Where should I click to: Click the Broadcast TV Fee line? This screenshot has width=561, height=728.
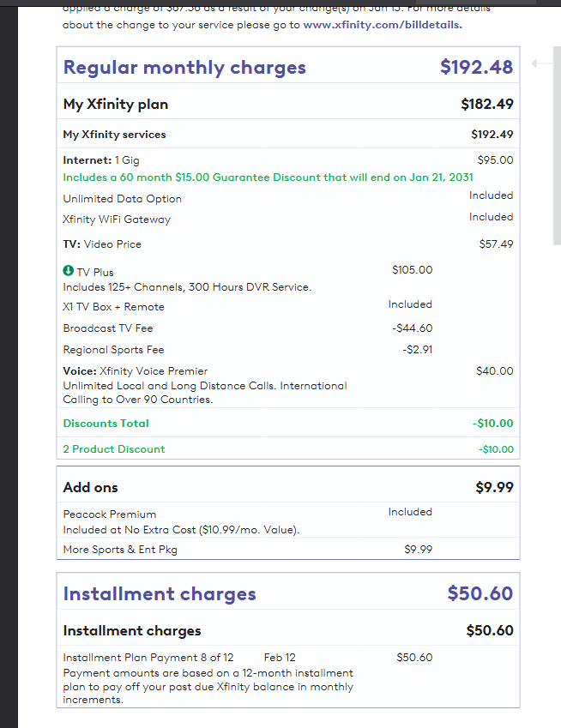pos(108,328)
